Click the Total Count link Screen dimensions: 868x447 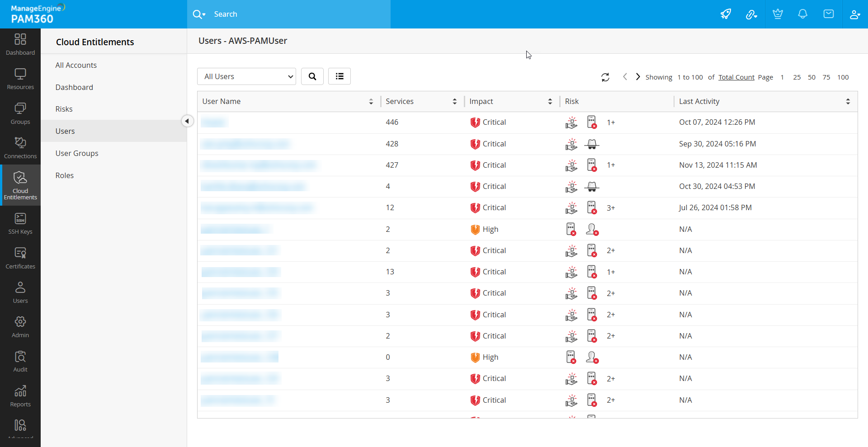(736, 77)
